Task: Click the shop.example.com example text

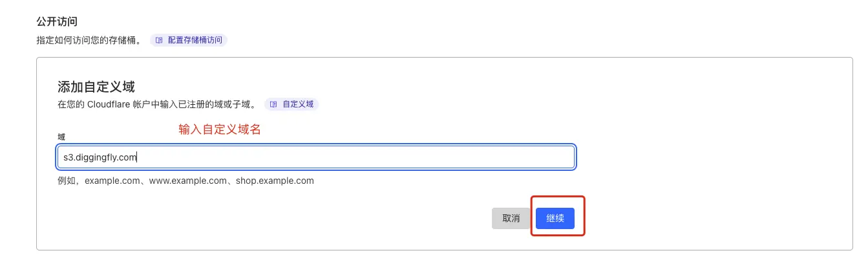Action: (x=275, y=181)
